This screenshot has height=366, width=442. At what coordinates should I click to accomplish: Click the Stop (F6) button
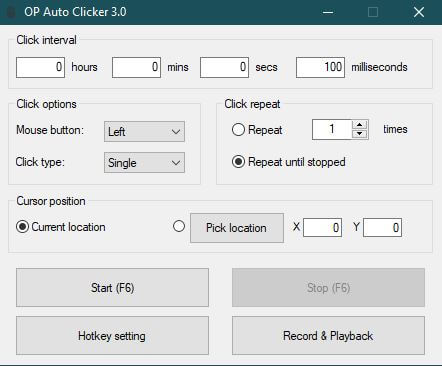click(x=328, y=288)
